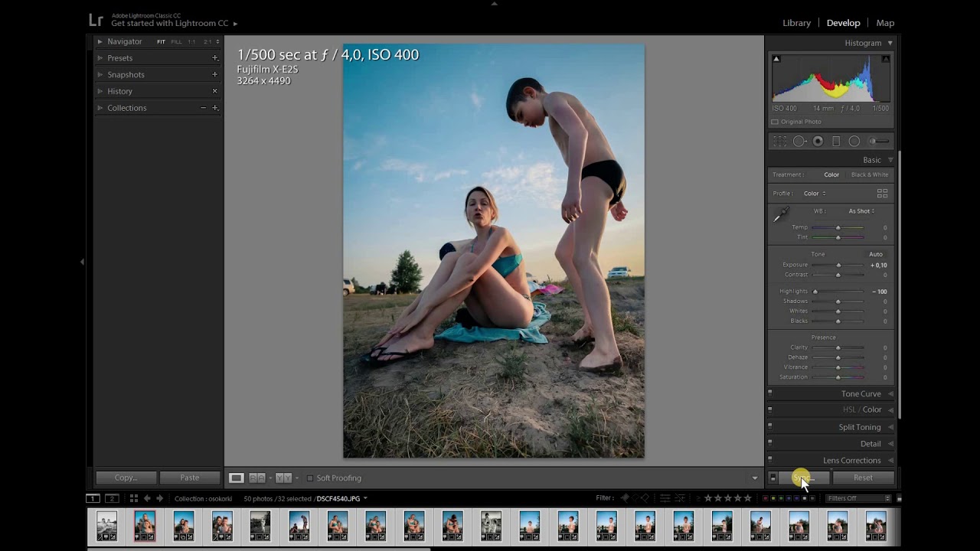Open the Grid view from the filmstrip bar

coord(133,499)
